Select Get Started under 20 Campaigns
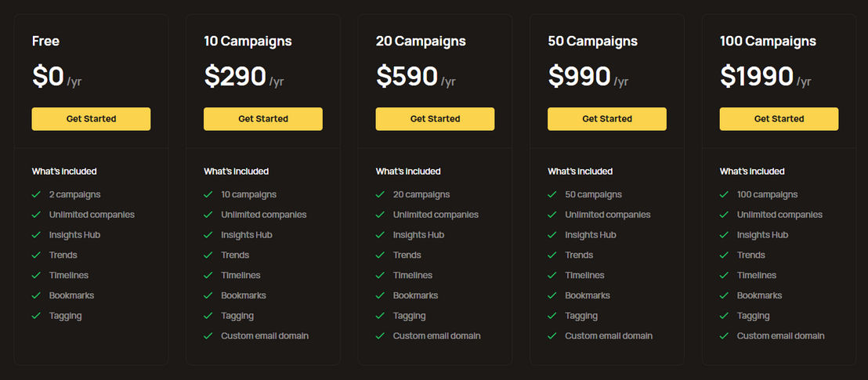The height and width of the screenshot is (380, 868). 435,119
